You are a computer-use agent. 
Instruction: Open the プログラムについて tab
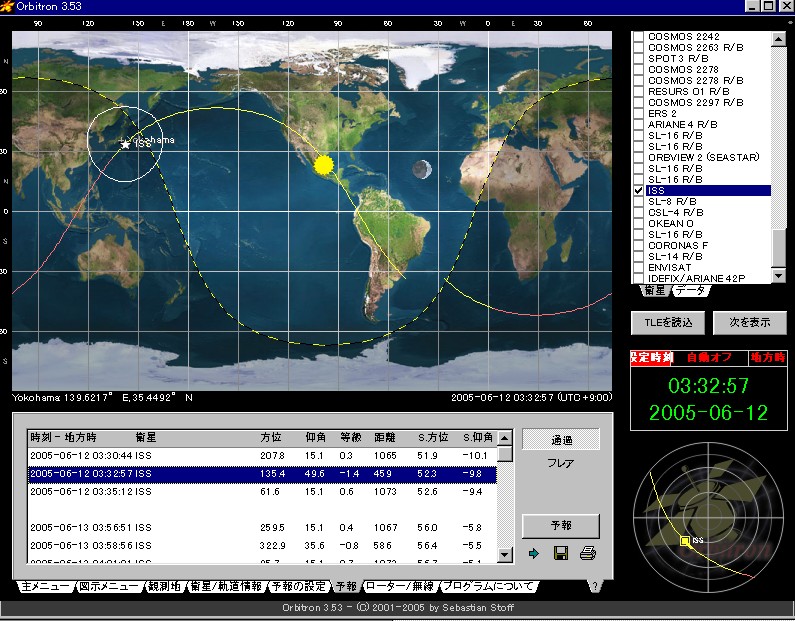pos(488,587)
